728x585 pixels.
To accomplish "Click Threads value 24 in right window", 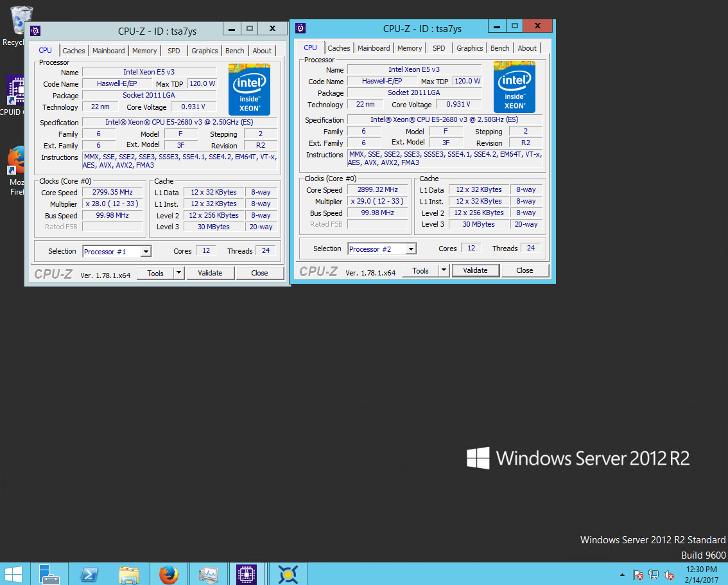I will click(531, 248).
